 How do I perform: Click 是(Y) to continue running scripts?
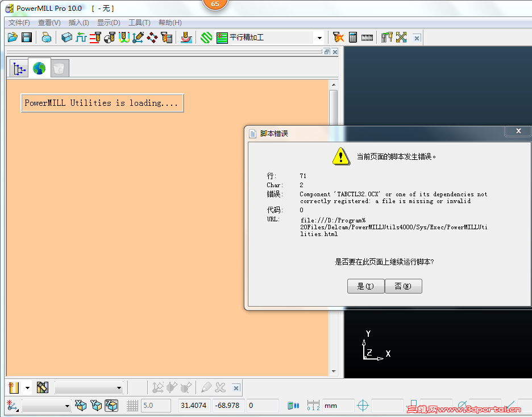point(365,286)
